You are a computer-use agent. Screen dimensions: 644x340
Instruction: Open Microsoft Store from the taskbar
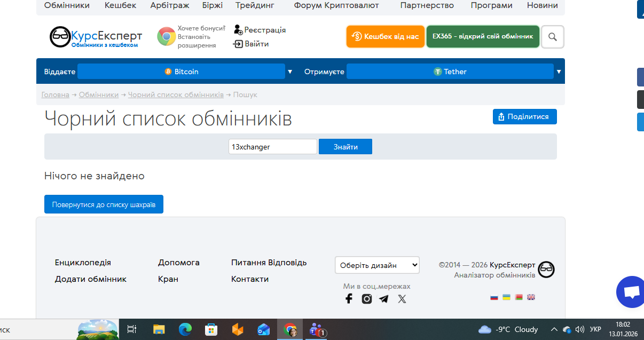(x=211, y=330)
